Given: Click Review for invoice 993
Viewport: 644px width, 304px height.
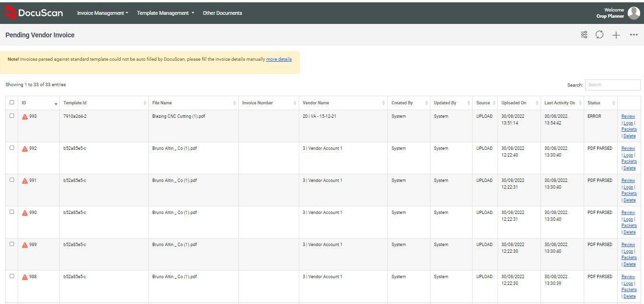Looking at the screenshot, I should click(x=628, y=116).
